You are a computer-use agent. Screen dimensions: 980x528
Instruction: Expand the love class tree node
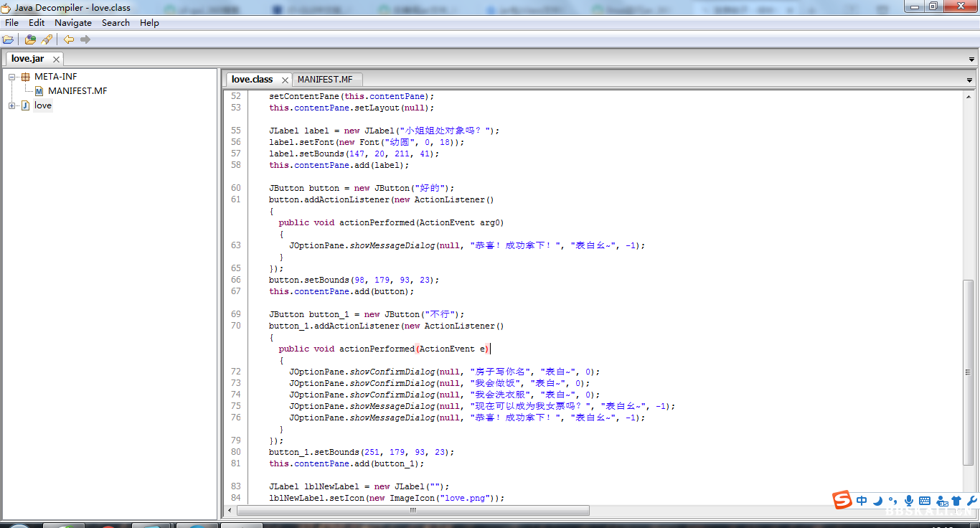pos(12,105)
